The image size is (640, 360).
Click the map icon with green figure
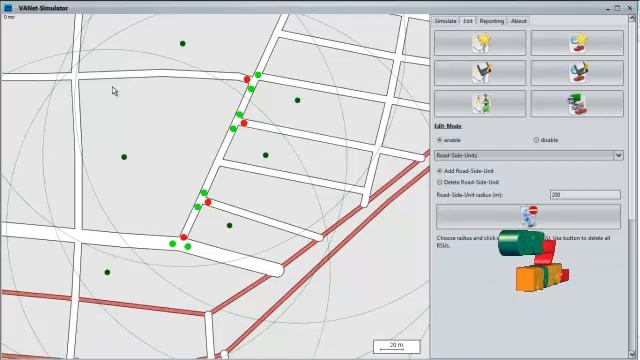480,104
